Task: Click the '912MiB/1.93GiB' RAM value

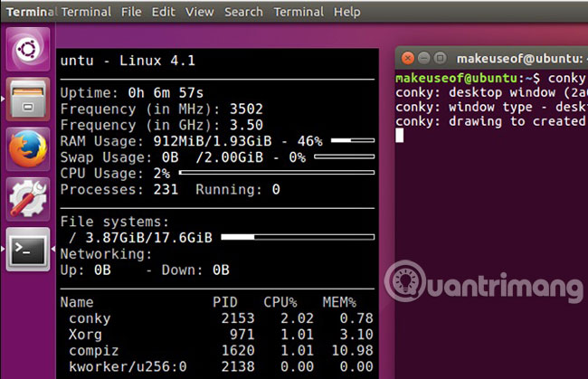Action: [x=213, y=141]
